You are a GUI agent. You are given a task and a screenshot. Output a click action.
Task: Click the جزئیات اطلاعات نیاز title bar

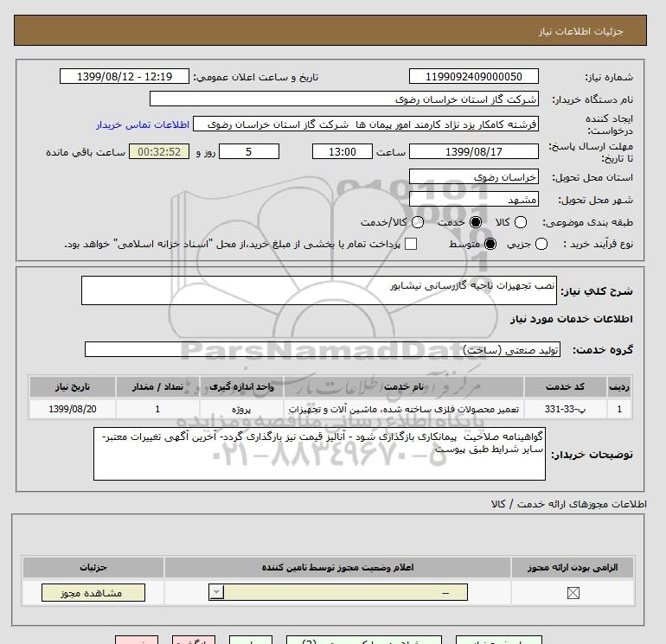click(330, 31)
